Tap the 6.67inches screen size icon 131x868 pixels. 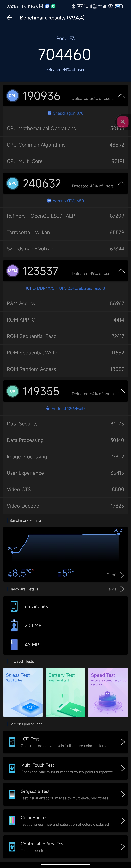tap(14, 606)
